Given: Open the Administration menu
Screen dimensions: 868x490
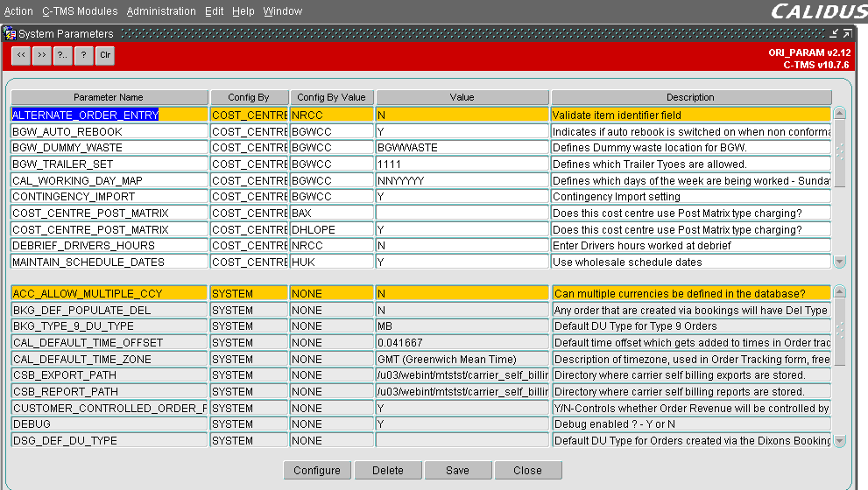Looking at the screenshot, I should (161, 11).
